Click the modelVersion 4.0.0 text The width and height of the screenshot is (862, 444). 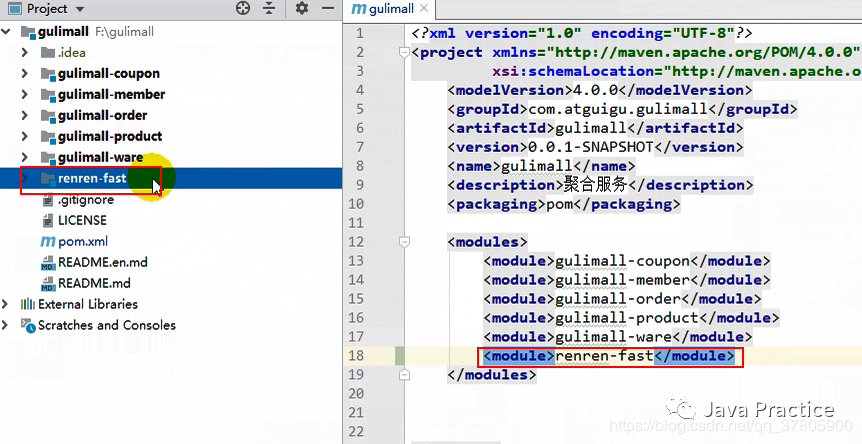point(595,90)
